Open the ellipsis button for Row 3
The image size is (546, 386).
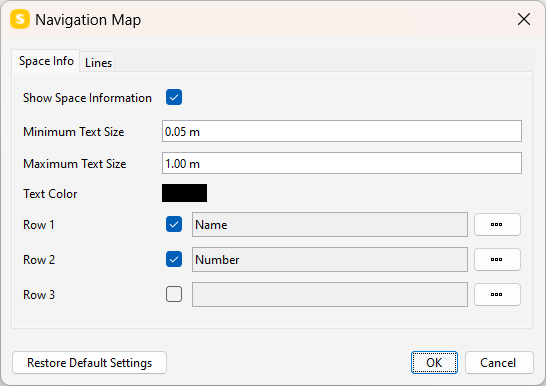pos(497,294)
